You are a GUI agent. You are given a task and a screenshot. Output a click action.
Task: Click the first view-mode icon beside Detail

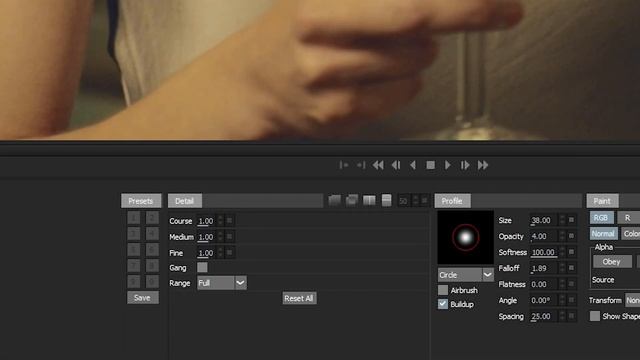click(x=335, y=200)
